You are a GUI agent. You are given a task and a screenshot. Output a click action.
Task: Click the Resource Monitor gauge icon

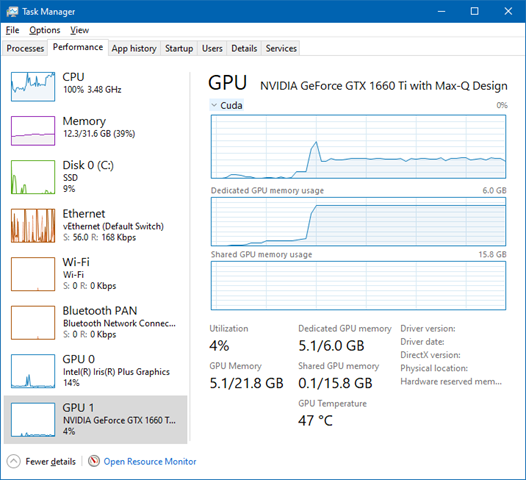coord(94,461)
